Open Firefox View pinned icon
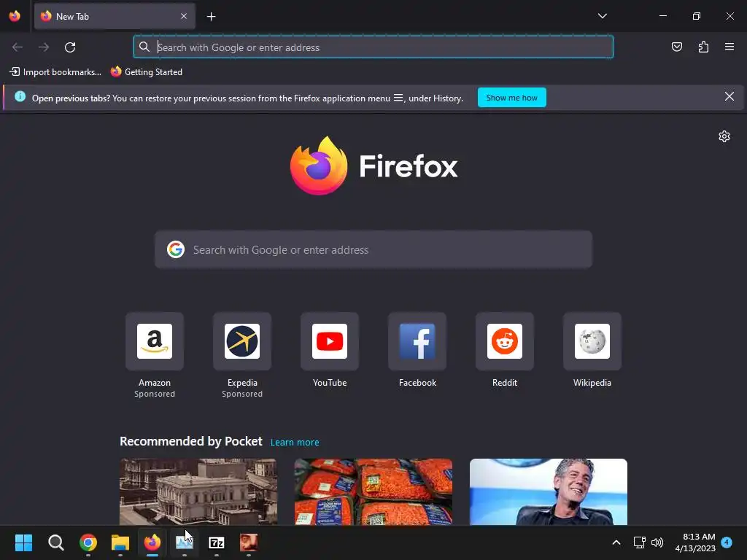This screenshot has height=560, width=747. point(15,16)
